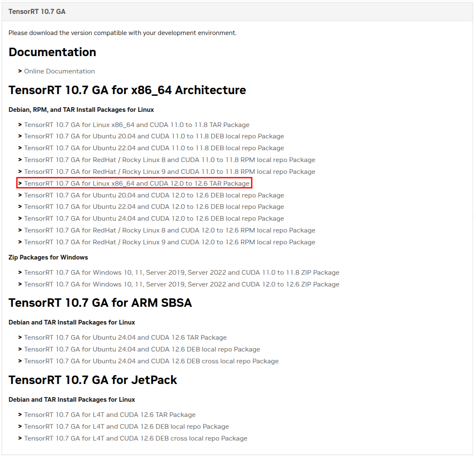Select Rocky Linux 8 CUDA 12.0 to 12.6 RPM package
This screenshot has width=476, height=457.
[170, 230]
